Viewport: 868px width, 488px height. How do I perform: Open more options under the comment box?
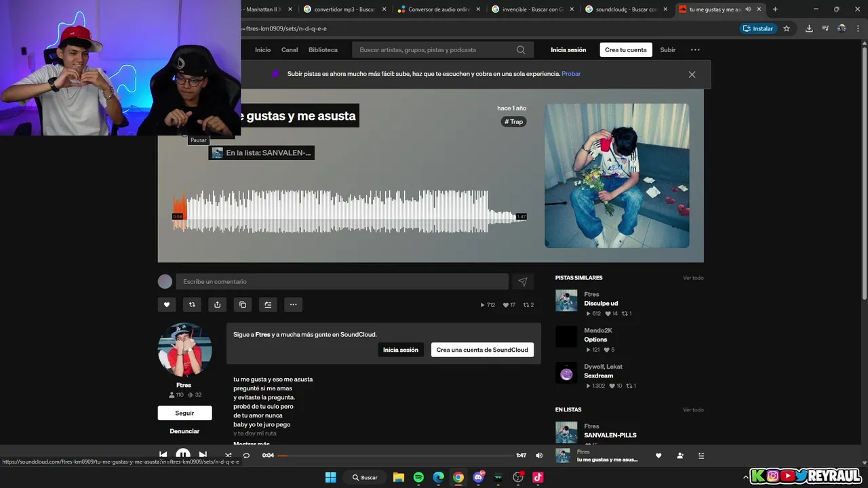tap(293, 304)
